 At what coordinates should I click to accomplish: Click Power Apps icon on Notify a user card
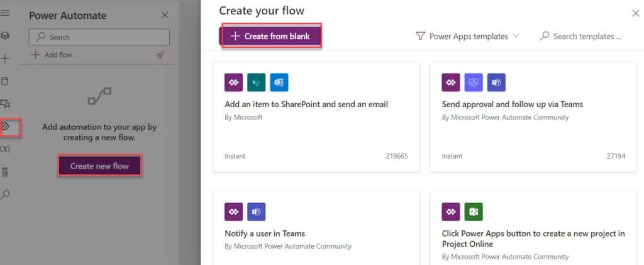click(234, 211)
